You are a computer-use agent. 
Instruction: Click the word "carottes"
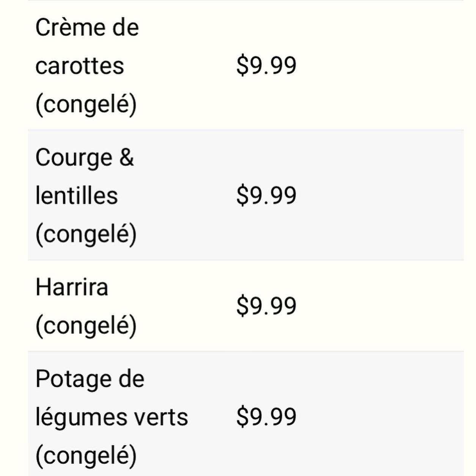point(80,66)
